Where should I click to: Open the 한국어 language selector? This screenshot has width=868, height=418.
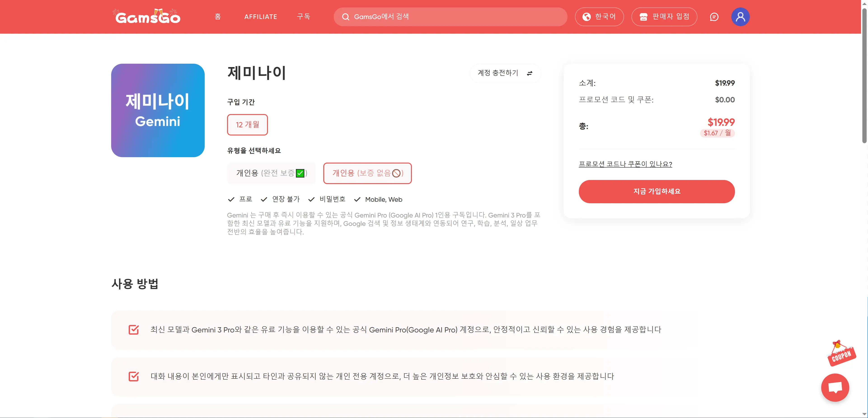click(599, 17)
